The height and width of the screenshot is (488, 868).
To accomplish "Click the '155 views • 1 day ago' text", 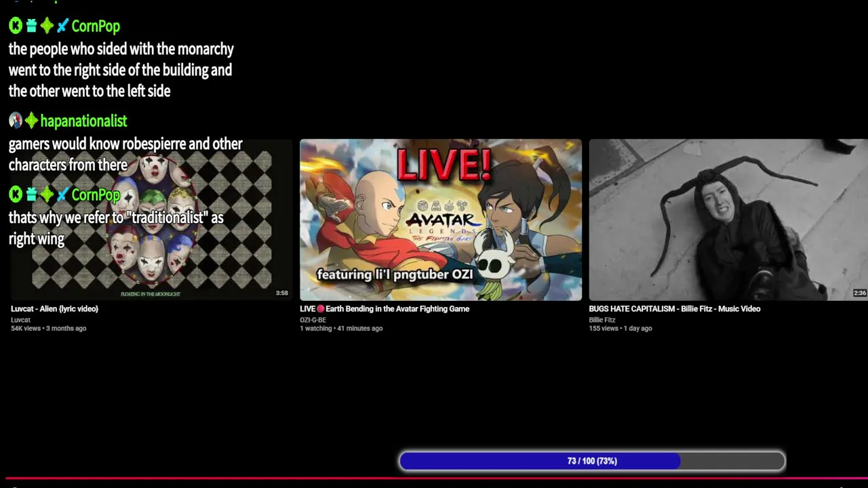I will pyautogui.click(x=620, y=329).
